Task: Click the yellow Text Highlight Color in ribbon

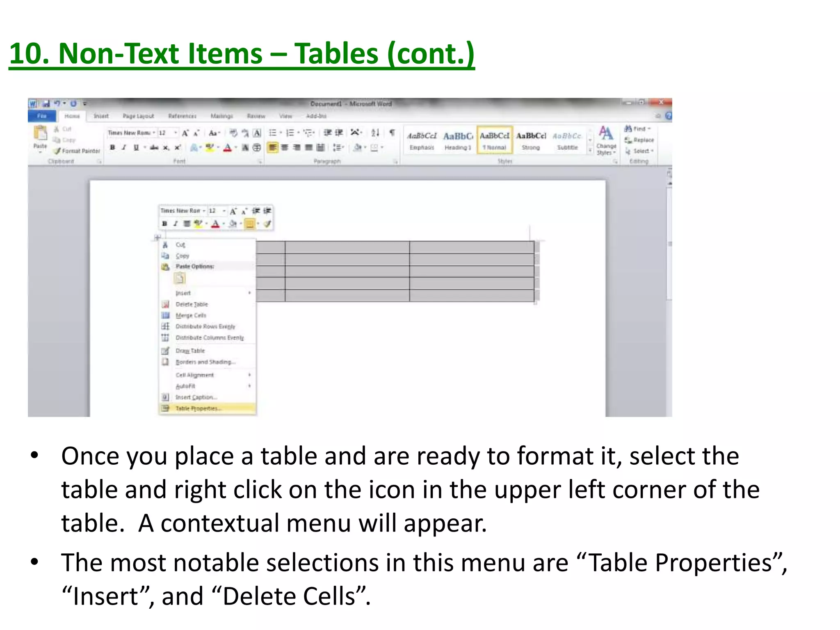Action: pos(210,148)
